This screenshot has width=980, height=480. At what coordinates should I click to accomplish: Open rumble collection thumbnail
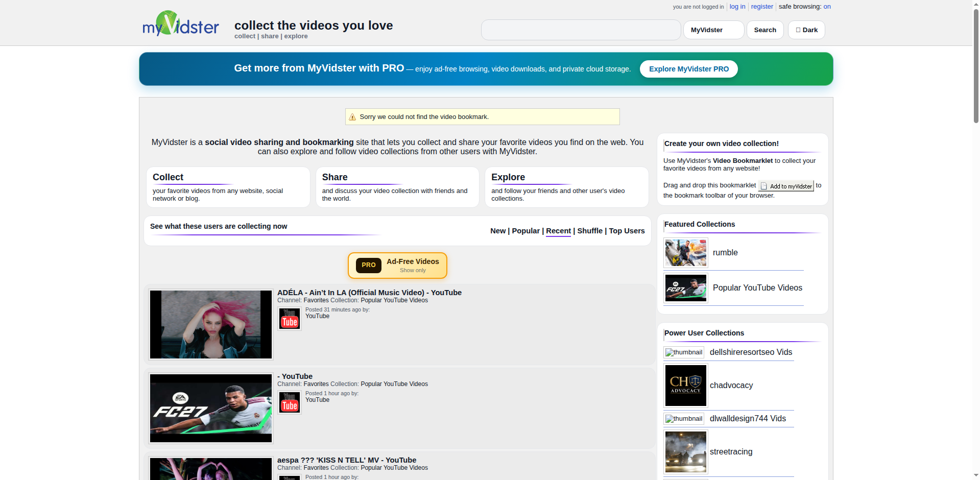pos(686,253)
